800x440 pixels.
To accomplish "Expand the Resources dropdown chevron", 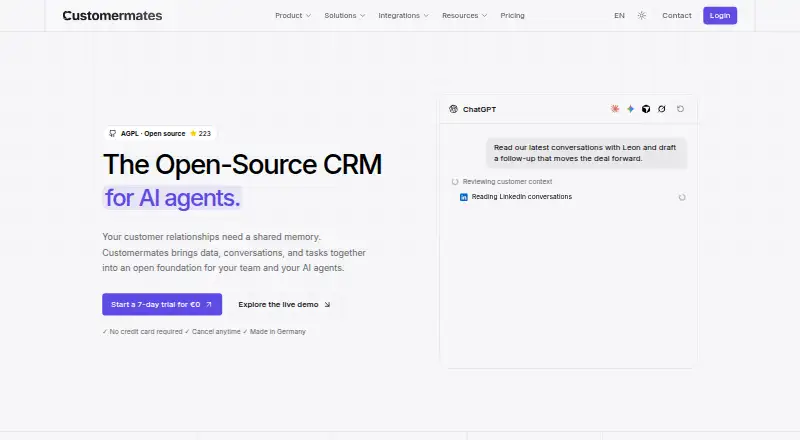I will coord(484,16).
